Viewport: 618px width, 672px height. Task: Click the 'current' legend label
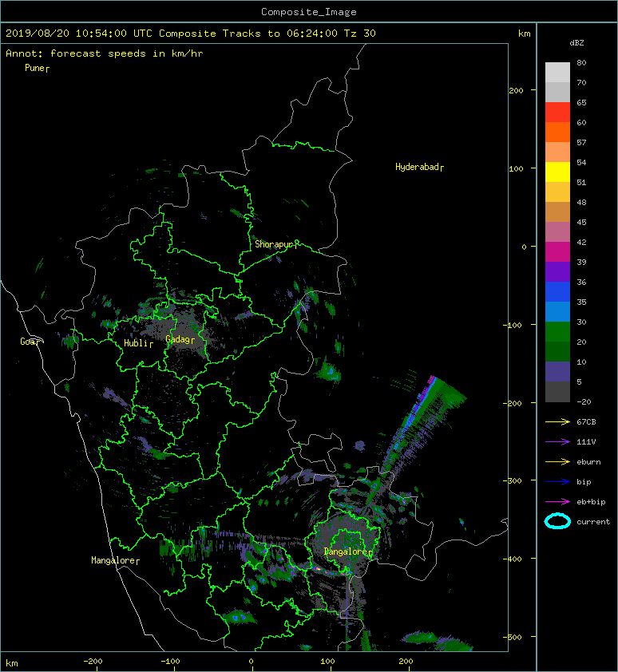pyautogui.click(x=593, y=522)
